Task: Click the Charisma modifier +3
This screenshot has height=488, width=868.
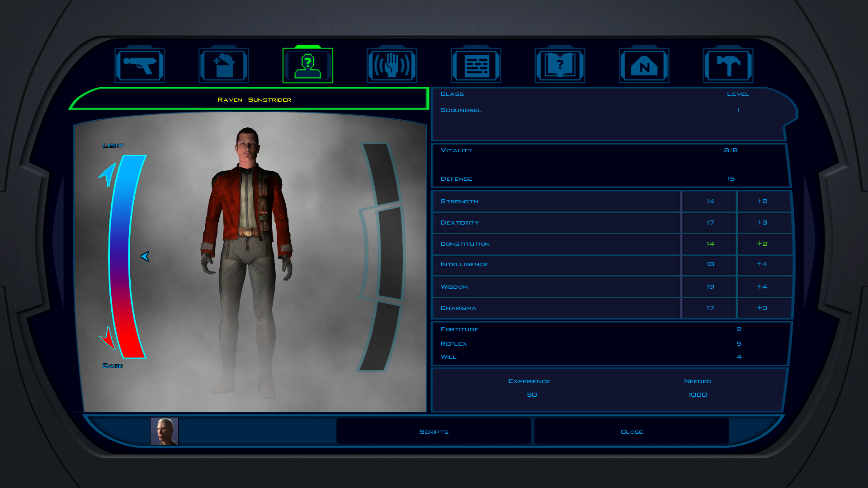Action: (x=762, y=308)
